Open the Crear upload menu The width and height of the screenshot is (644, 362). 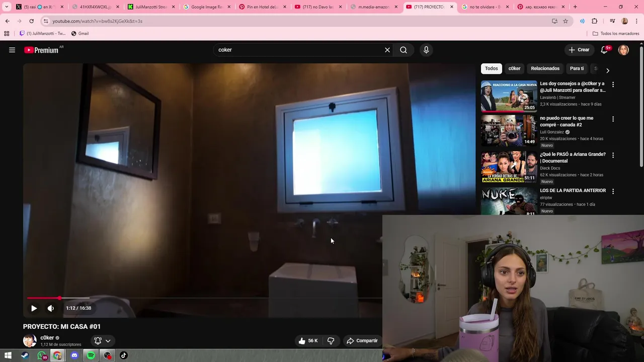pyautogui.click(x=579, y=50)
